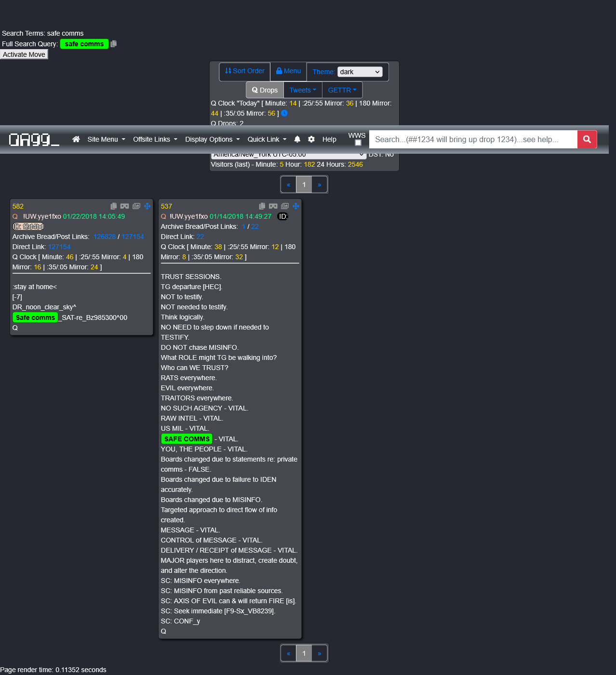Open drop number 582 link
The height and width of the screenshot is (675, 616).
(x=18, y=206)
